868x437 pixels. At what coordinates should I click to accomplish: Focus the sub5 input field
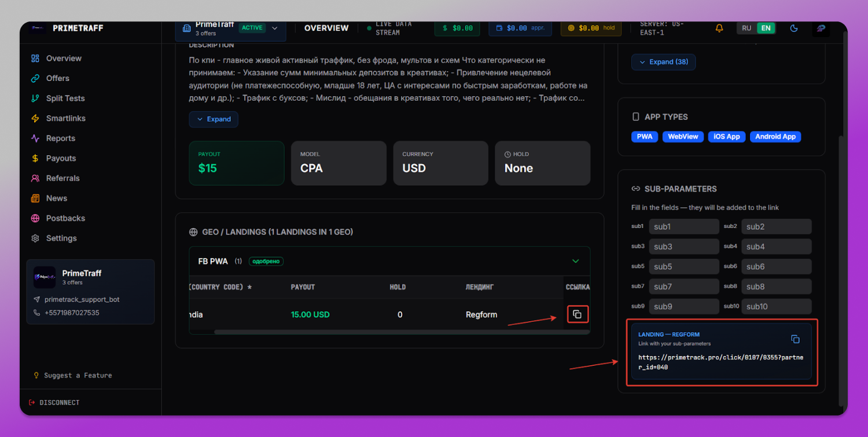[684, 267]
